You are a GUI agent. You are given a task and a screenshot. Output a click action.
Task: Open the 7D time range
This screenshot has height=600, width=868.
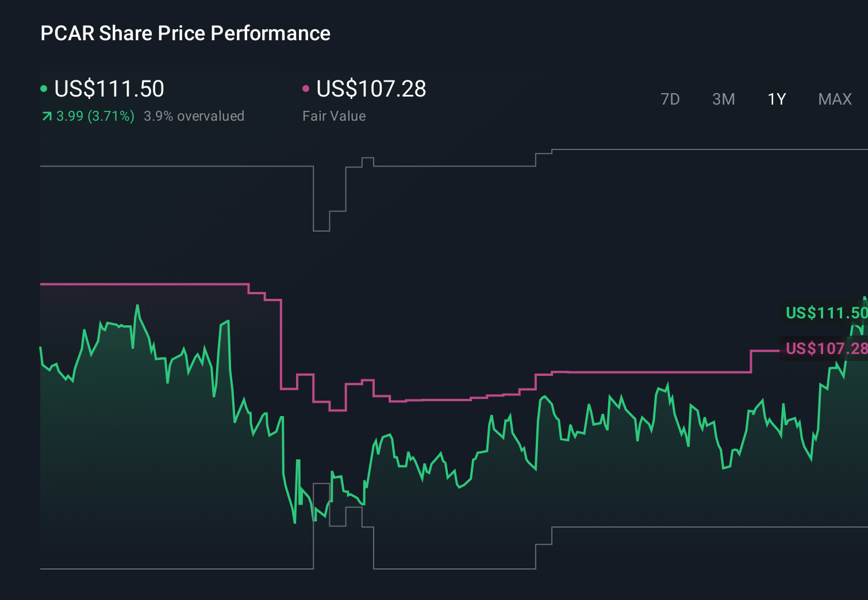pos(670,99)
